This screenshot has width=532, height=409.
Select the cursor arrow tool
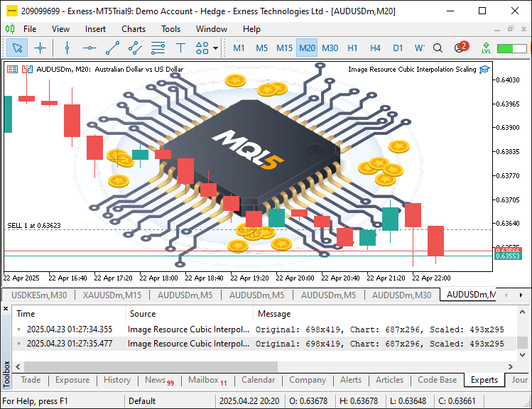(x=17, y=48)
